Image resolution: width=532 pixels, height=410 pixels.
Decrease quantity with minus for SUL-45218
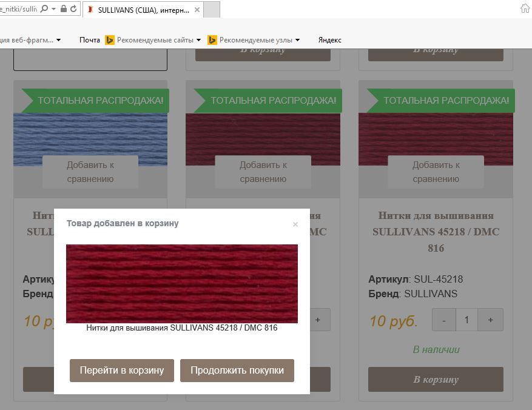pyautogui.click(x=444, y=320)
